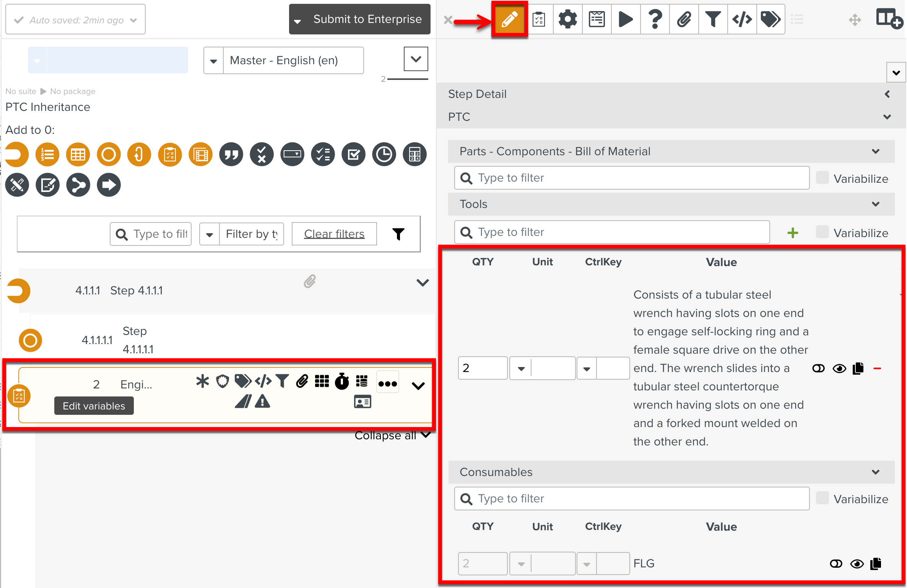Click the code brackets icon in top toolbar
907x588 pixels.
[742, 19]
